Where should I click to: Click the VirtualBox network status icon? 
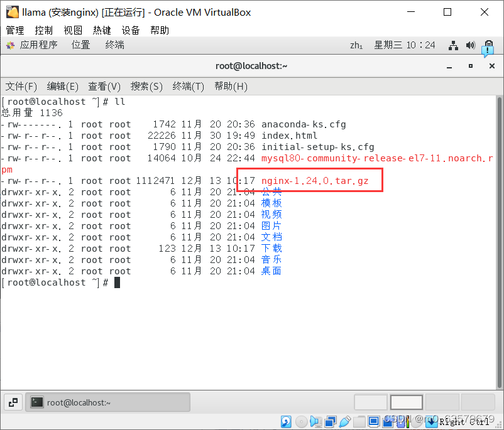[x=329, y=421]
